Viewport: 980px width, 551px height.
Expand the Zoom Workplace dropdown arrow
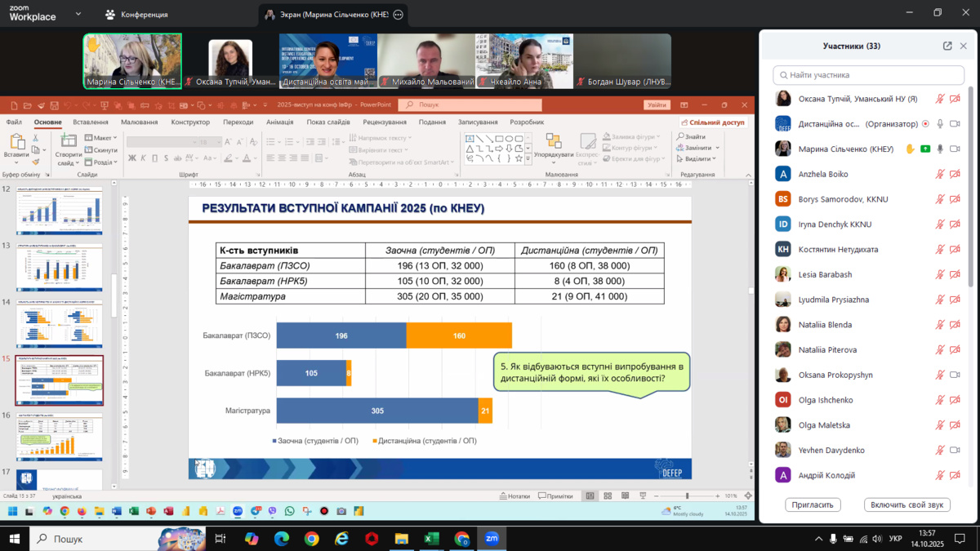click(x=78, y=14)
